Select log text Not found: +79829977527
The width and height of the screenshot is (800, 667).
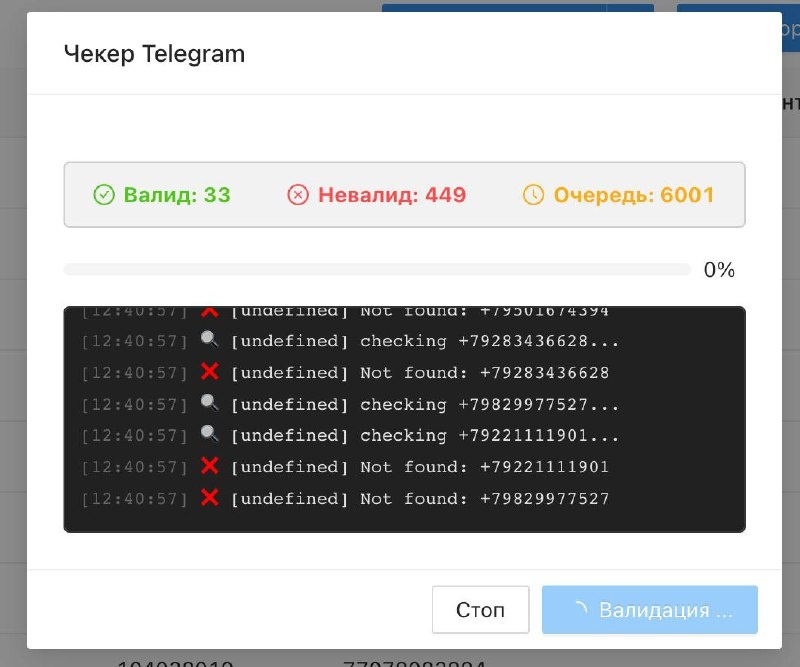coord(485,499)
